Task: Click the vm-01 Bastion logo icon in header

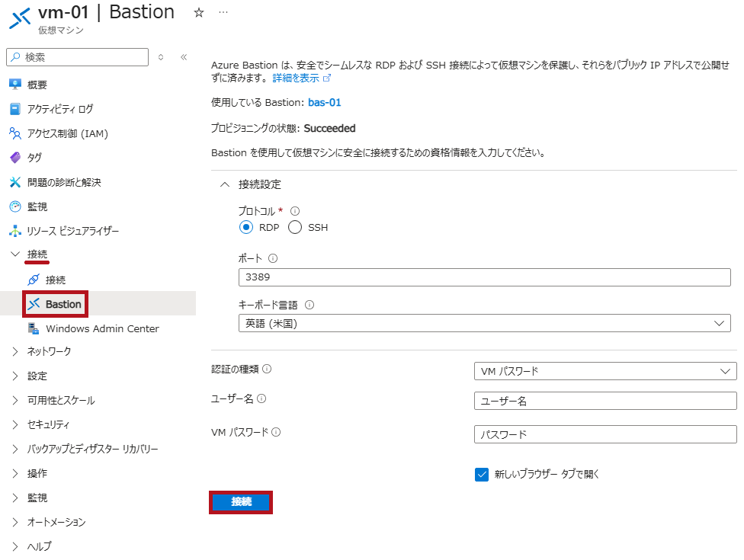Action: click(x=20, y=18)
